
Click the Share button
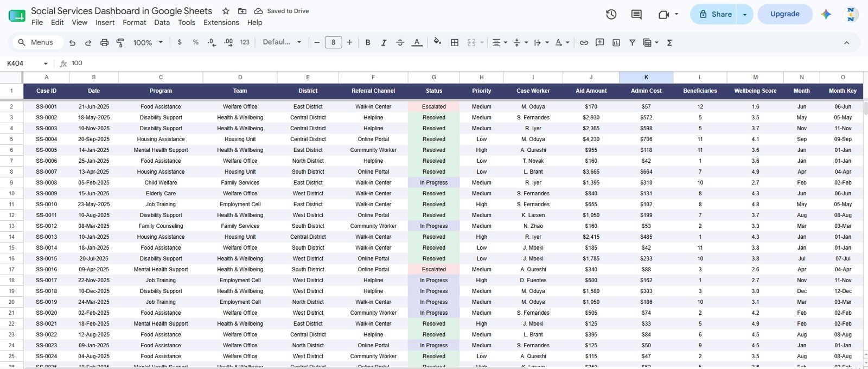(713, 15)
